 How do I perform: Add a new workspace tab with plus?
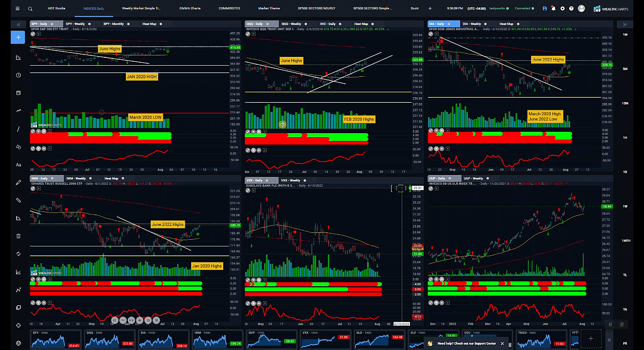(x=430, y=8)
